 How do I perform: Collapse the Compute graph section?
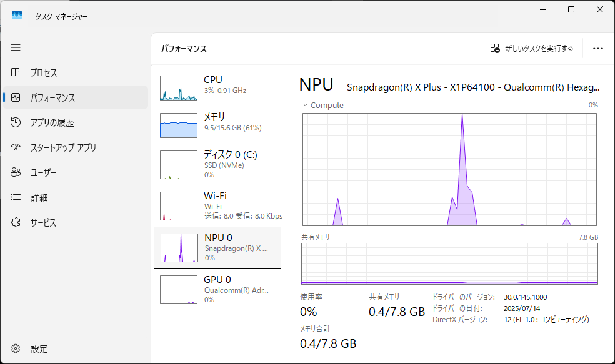click(306, 105)
